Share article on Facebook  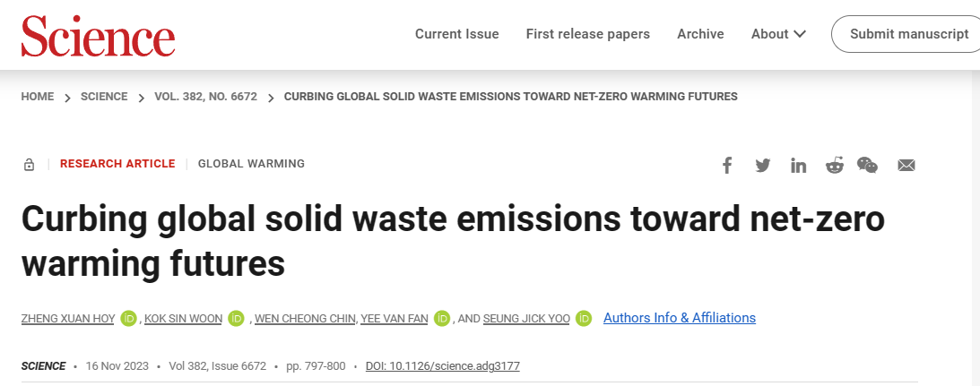pos(727,166)
